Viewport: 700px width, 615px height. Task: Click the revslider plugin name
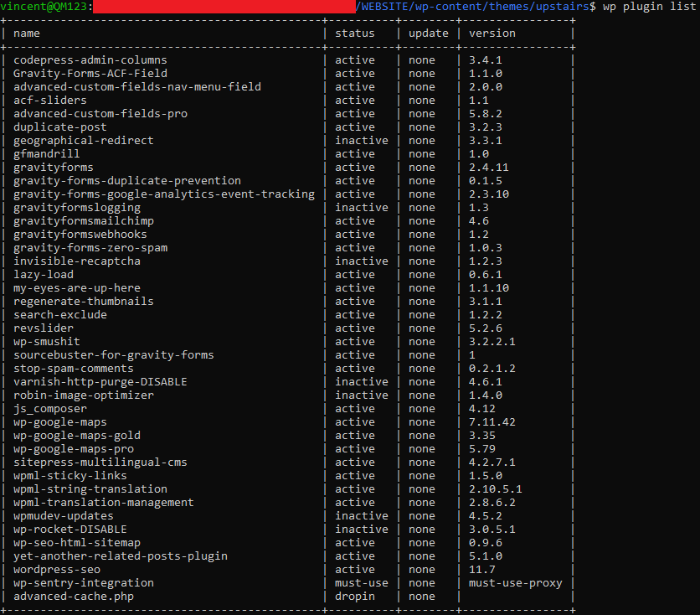44,328
